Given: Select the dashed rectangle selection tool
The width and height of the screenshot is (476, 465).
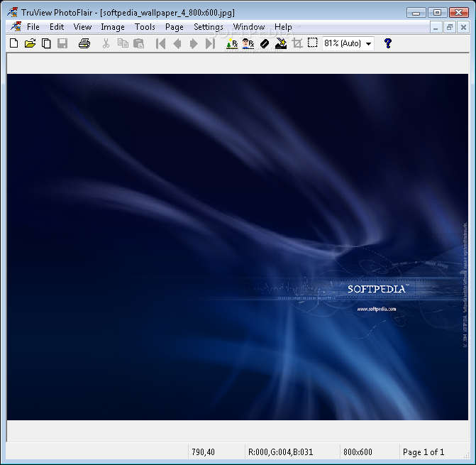Looking at the screenshot, I should point(313,43).
